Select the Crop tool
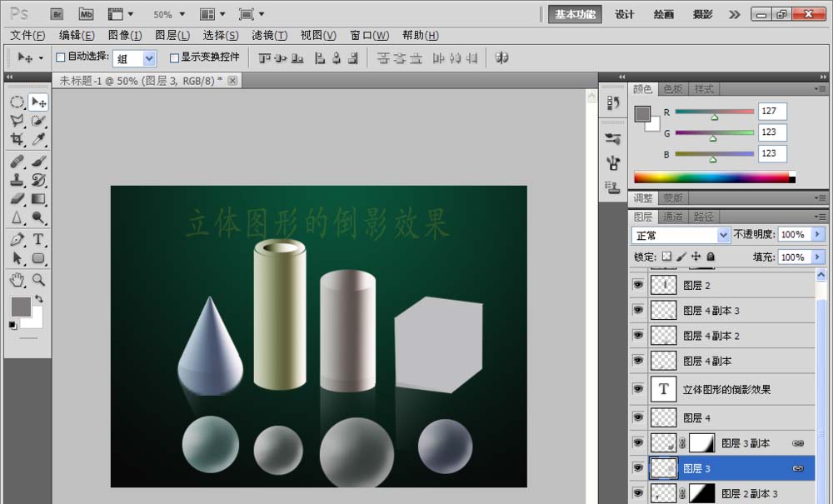This screenshot has height=504, width=833. [17, 140]
